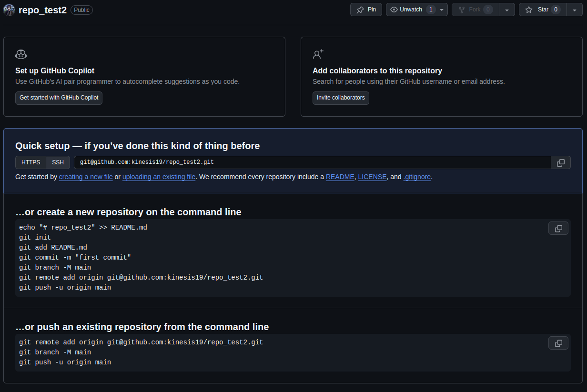Follow the .gitignore link

tap(417, 177)
